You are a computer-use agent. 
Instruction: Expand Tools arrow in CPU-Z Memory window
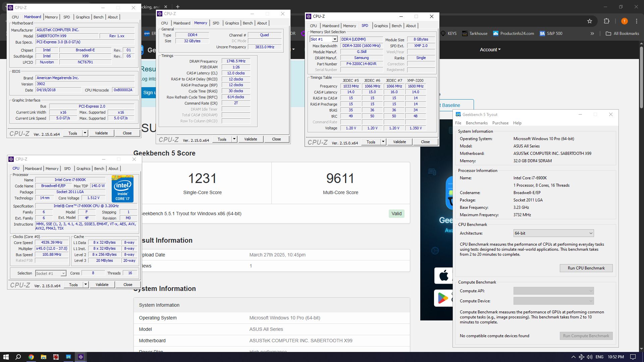[234, 139]
